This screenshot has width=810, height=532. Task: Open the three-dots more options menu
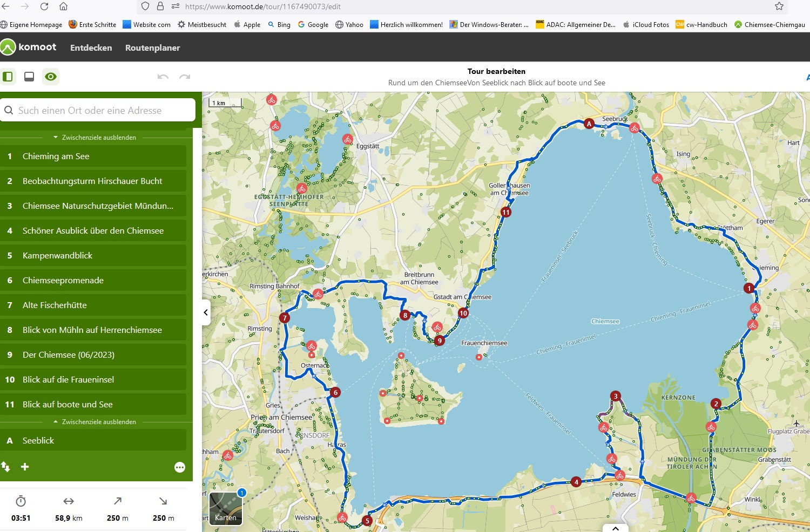point(180,467)
